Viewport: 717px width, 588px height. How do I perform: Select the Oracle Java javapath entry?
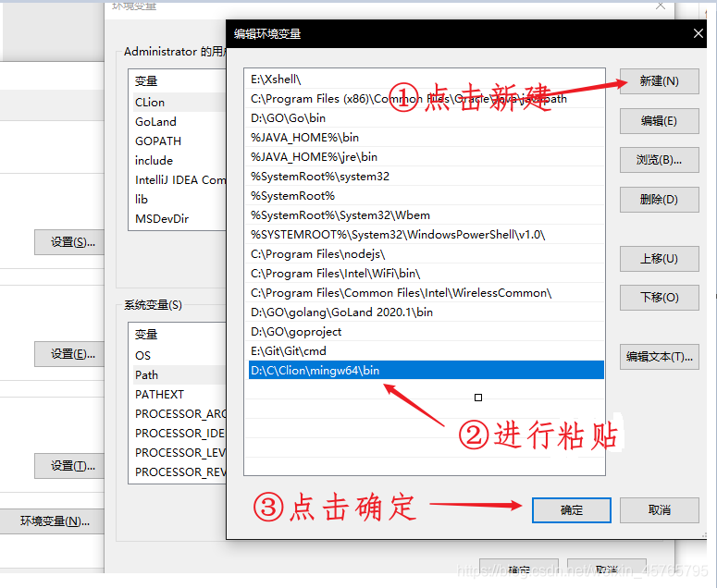(425, 99)
